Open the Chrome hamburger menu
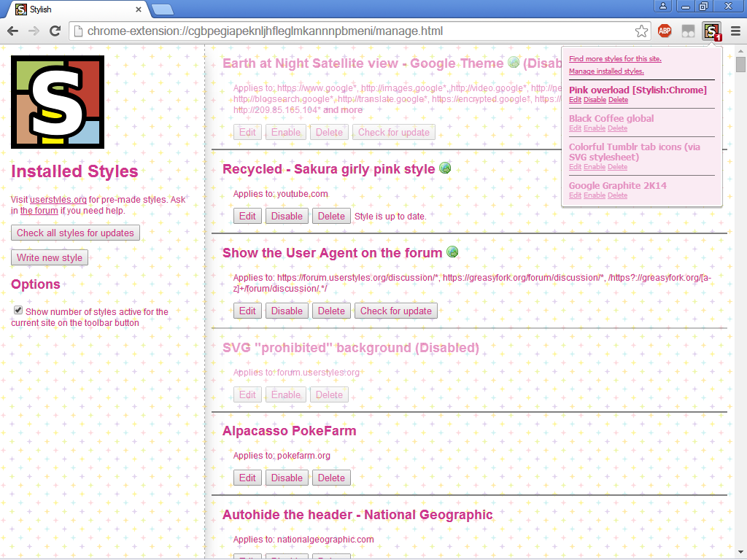The width and height of the screenshot is (747, 560). click(x=735, y=31)
